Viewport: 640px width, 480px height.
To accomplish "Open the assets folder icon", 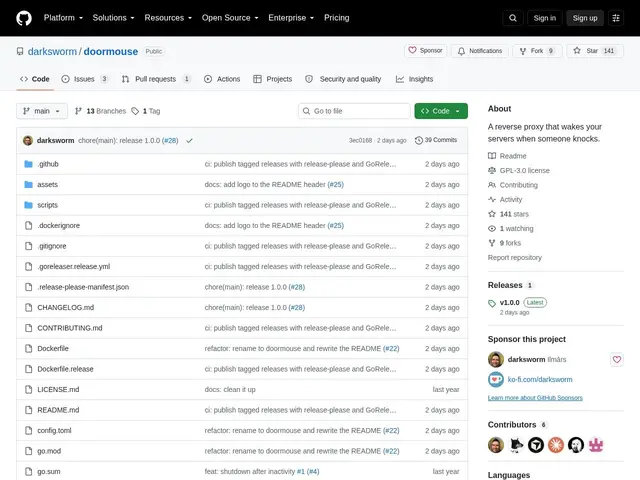I will tap(28, 184).
